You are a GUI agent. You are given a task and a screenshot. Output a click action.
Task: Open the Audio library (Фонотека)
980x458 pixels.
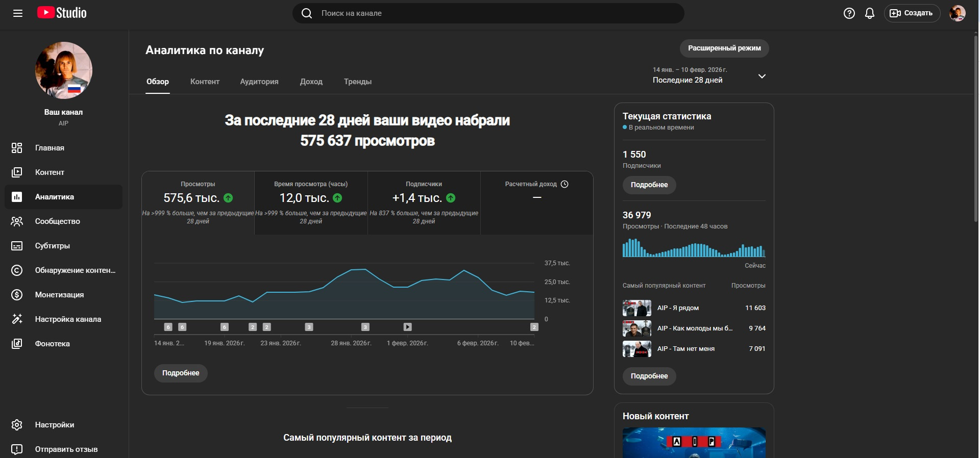pos(52,344)
